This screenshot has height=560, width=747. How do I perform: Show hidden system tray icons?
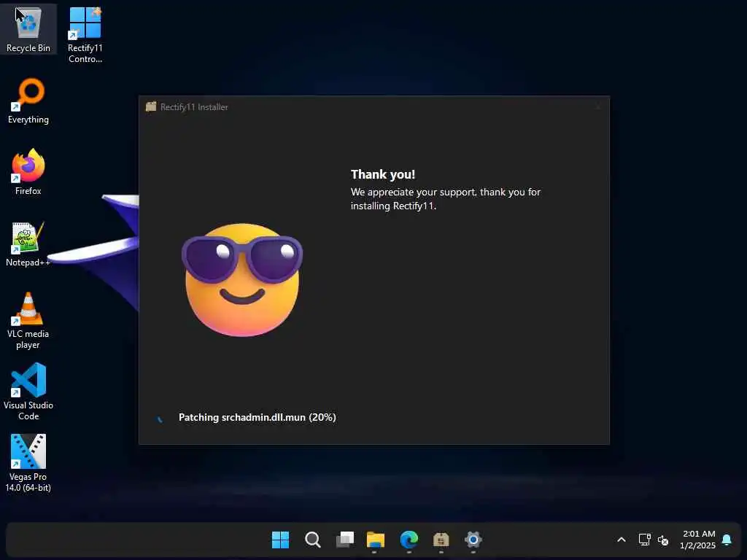click(x=622, y=540)
